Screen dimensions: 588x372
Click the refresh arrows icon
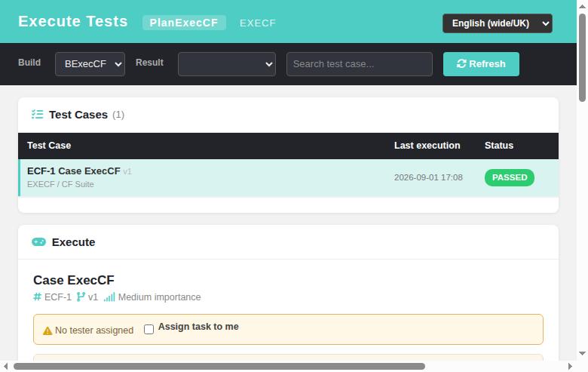coord(461,64)
